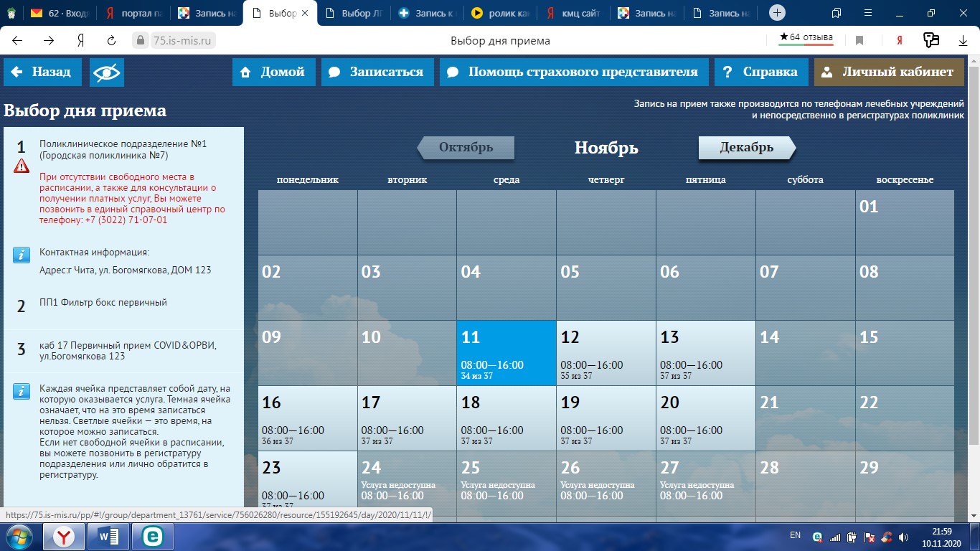The image size is (980, 551).
Task: Toggle the visually impaired mode eye icon
Action: [107, 72]
